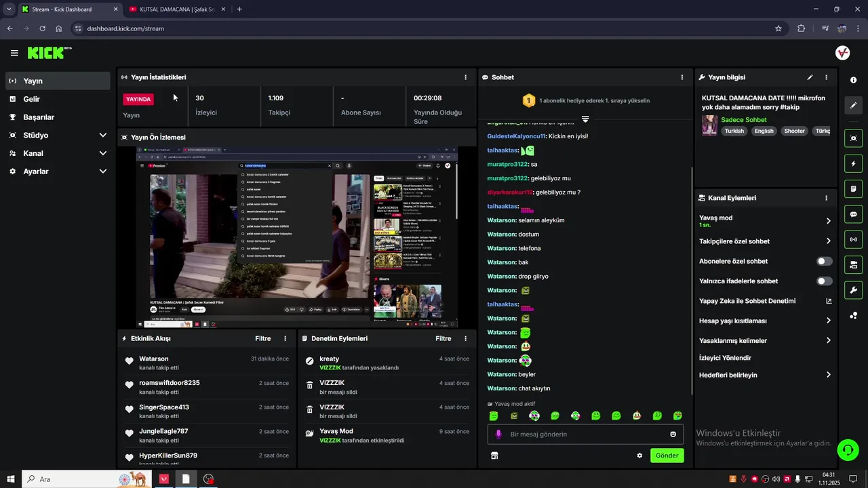Open Yayın İstatistikleri three-dot options
Screen dimensions: 868x488
click(465, 77)
